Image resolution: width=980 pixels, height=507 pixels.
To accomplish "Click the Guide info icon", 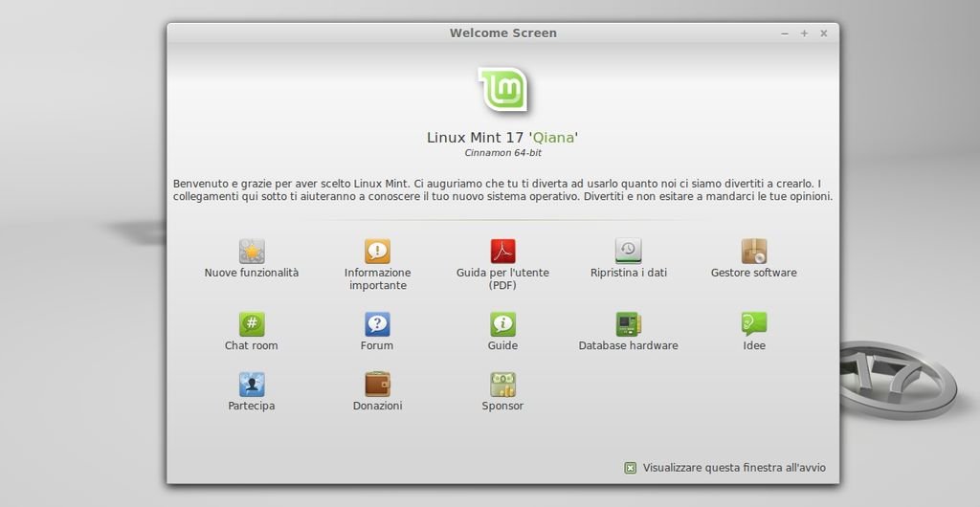I will [x=503, y=324].
